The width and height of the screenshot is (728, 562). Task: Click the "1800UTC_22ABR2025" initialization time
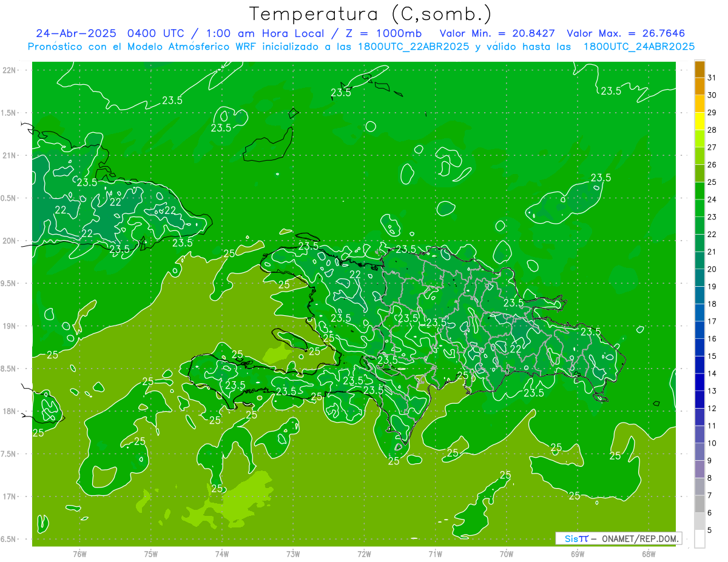pyautogui.click(x=414, y=47)
